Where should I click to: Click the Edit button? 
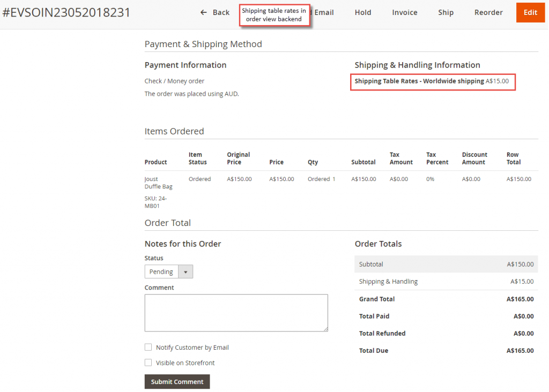pyautogui.click(x=530, y=12)
